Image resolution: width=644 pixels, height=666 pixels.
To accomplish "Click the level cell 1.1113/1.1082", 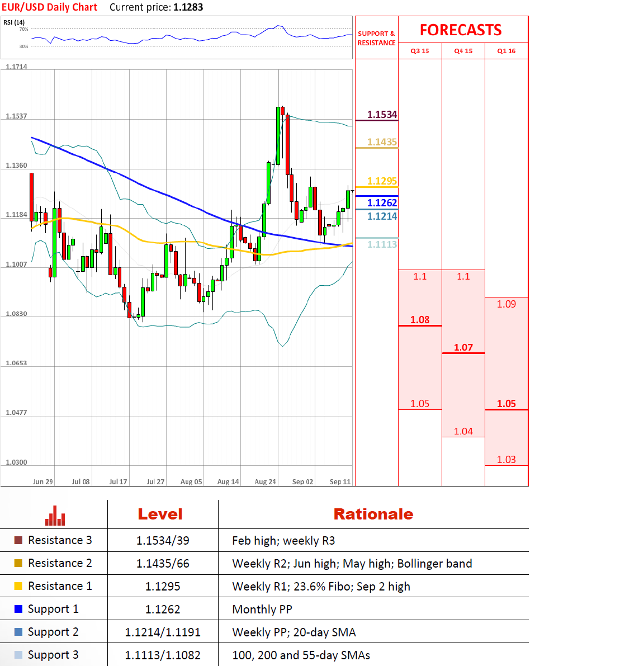I will tap(163, 655).
